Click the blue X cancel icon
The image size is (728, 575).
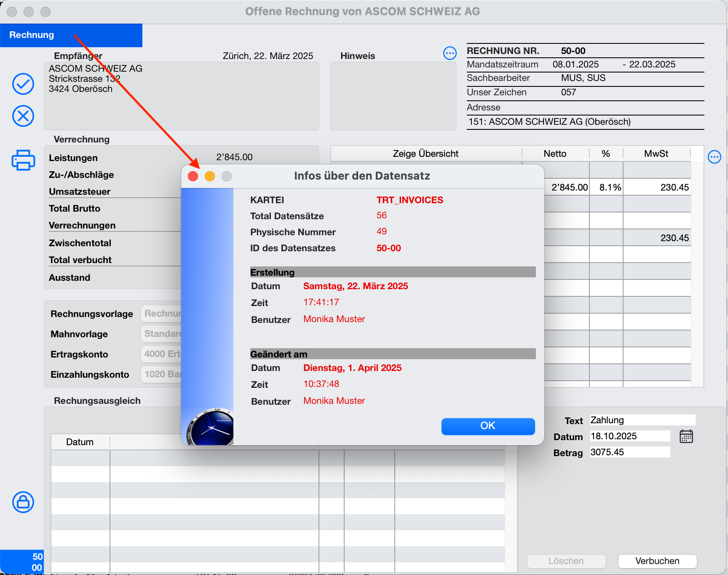click(23, 116)
